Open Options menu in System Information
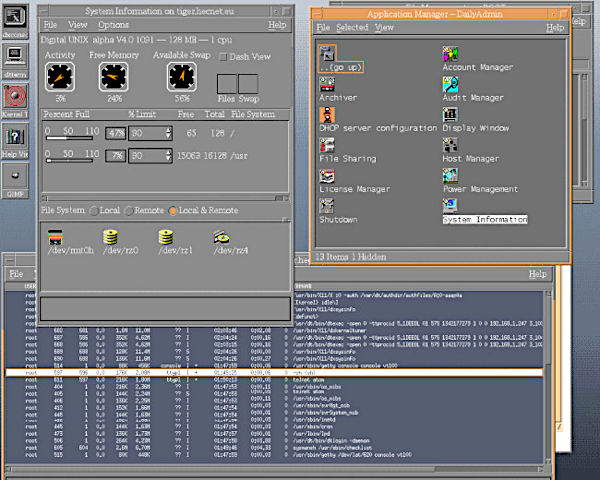 pyautogui.click(x=113, y=25)
